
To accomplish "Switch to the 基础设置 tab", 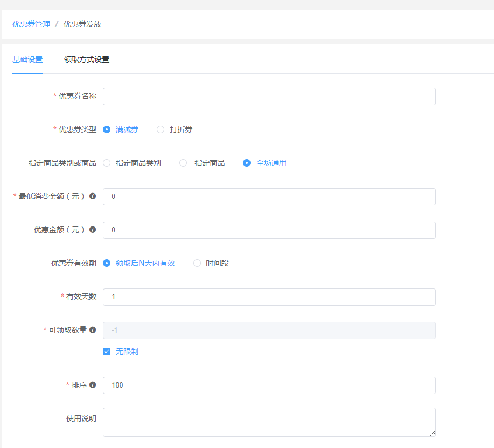I will point(27,59).
